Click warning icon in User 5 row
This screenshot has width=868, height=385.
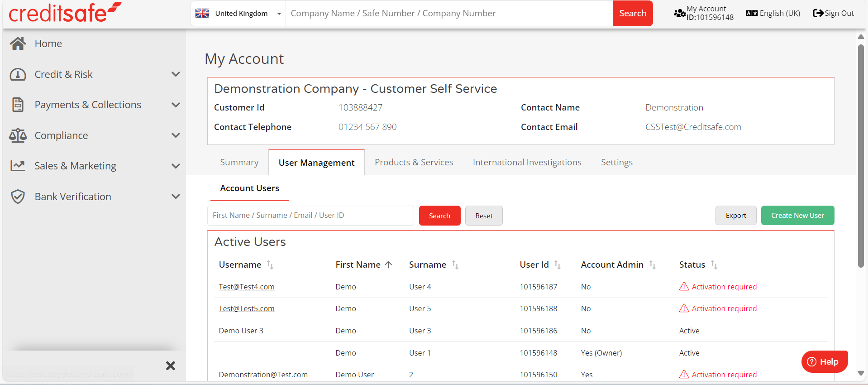click(684, 308)
